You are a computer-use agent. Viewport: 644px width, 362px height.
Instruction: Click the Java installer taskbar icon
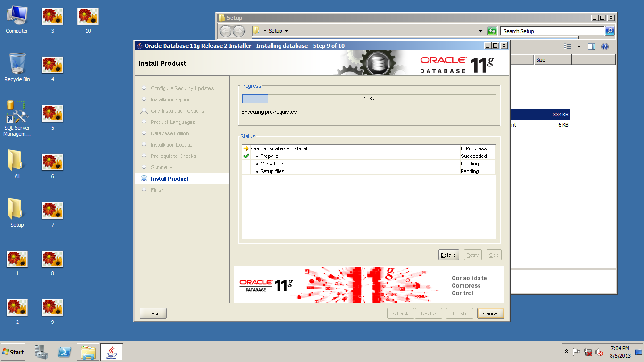[111, 352]
